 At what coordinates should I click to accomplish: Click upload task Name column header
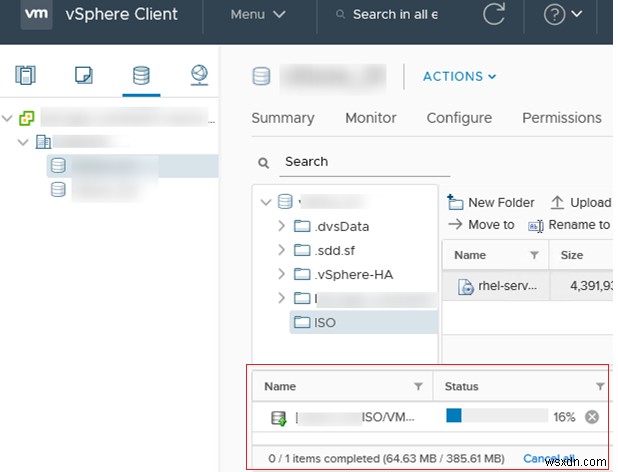pyautogui.click(x=280, y=387)
